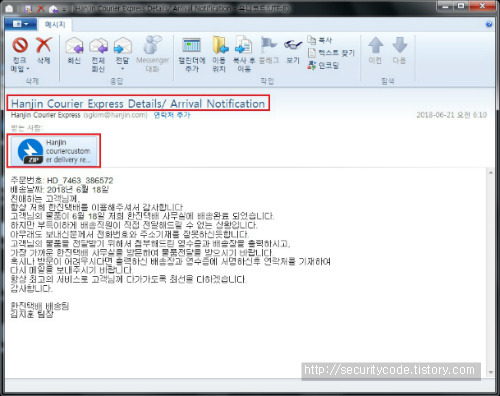Click the received date 2018-06-21
Viewport: 500px width, 396px height.
click(x=452, y=115)
